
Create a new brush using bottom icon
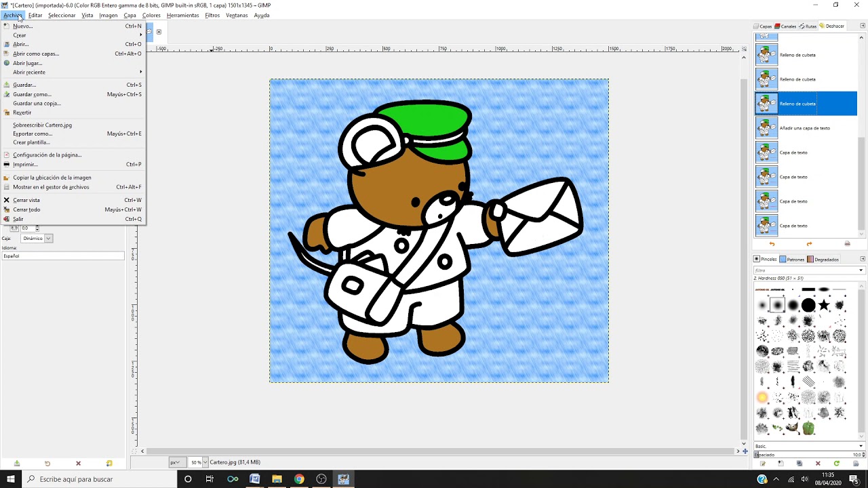(x=781, y=464)
